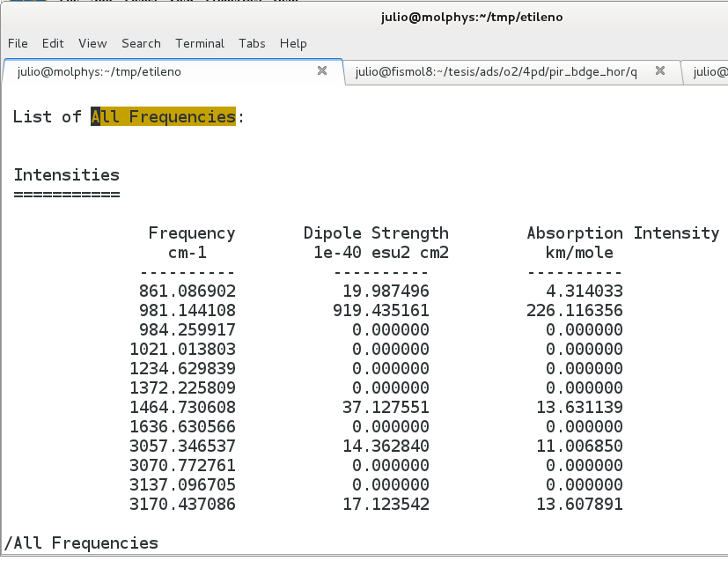
Task: Close the julio@molphys terminal tab
Action: (x=322, y=70)
